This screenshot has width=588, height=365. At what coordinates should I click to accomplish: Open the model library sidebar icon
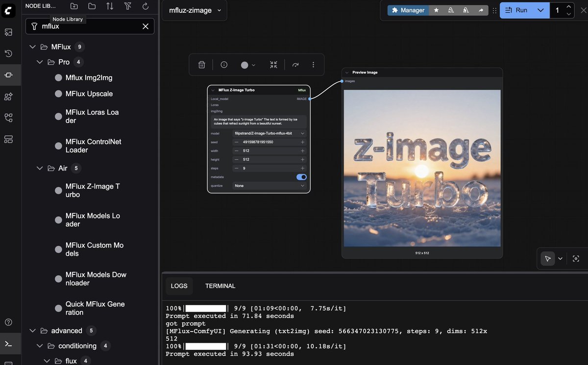click(x=9, y=97)
